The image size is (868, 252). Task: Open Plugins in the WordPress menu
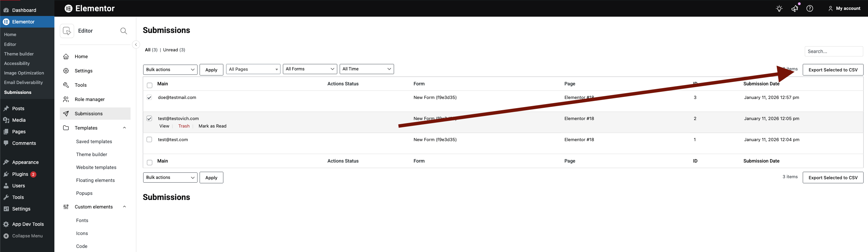(20, 174)
